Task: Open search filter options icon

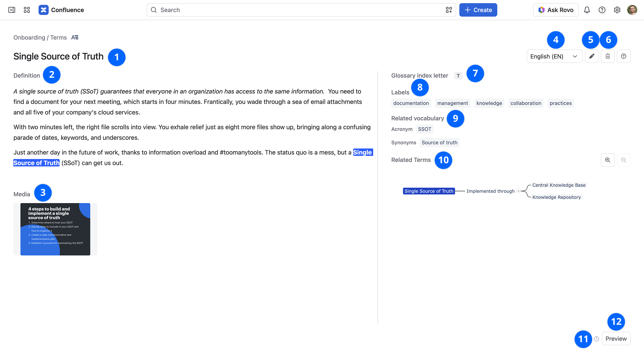Action: [x=449, y=10]
